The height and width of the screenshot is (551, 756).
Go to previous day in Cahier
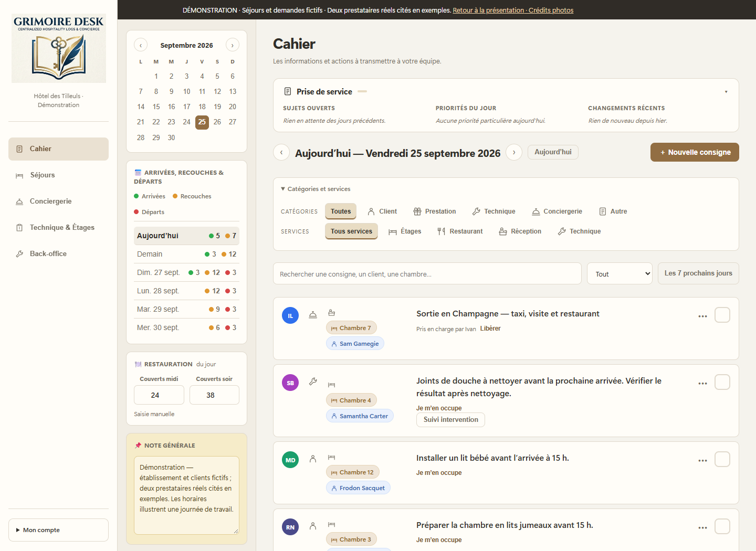tap(281, 153)
